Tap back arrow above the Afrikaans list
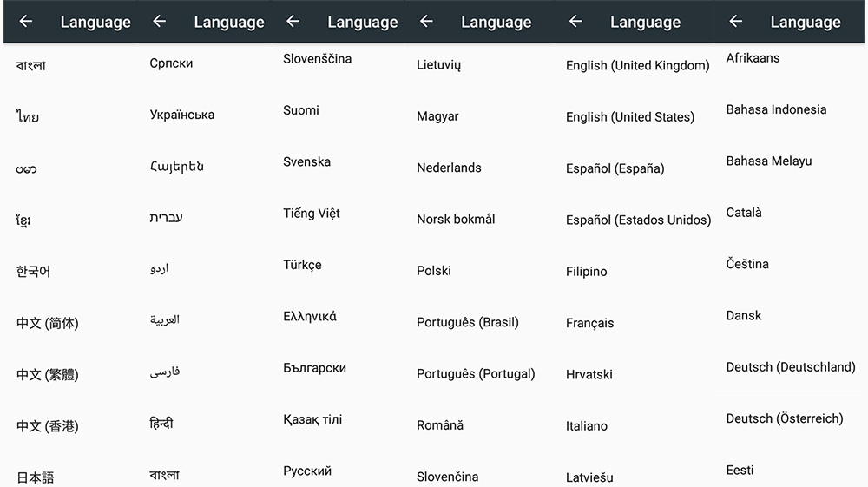868x487 pixels. point(736,22)
